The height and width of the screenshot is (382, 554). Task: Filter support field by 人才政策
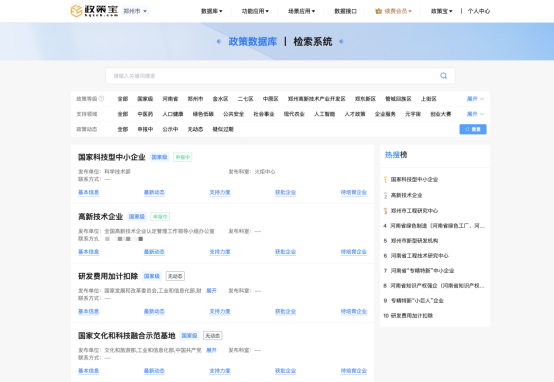(x=355, y=114)
